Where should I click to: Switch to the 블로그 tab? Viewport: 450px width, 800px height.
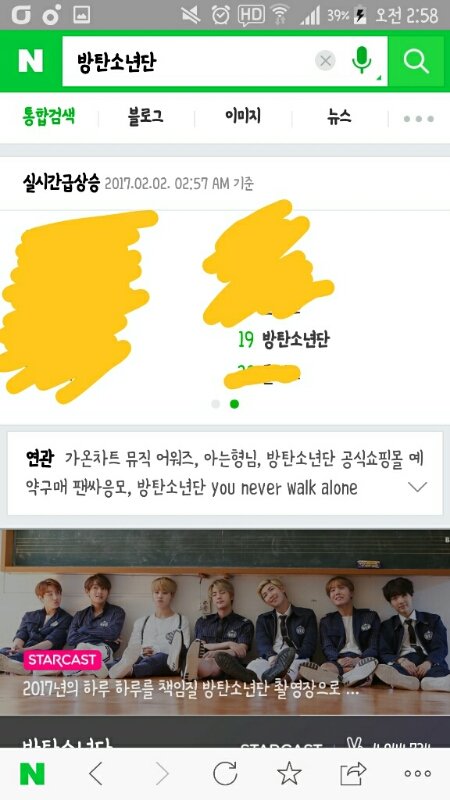coord(146,117)
